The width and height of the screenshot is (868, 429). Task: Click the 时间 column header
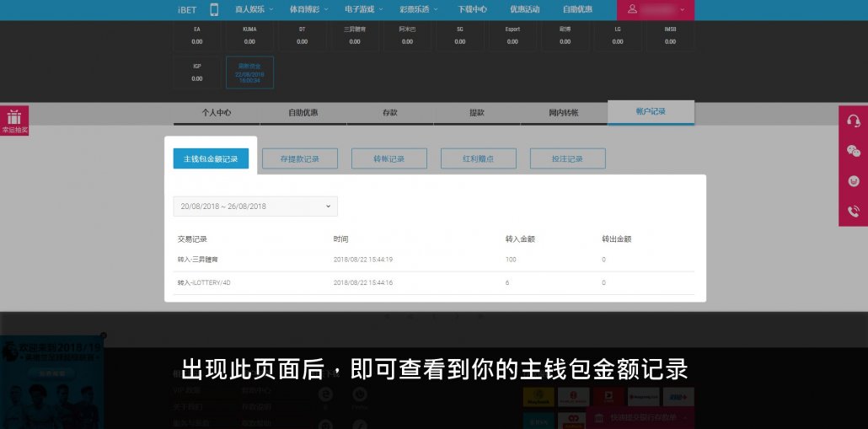click(341, 239)
